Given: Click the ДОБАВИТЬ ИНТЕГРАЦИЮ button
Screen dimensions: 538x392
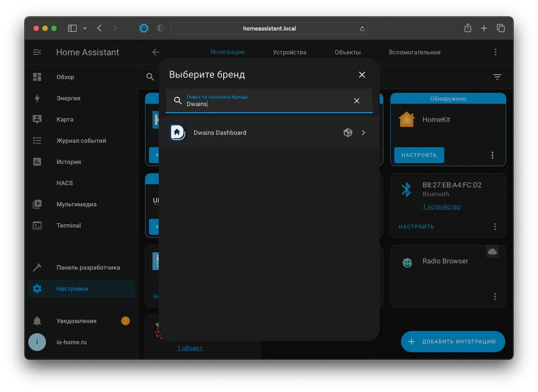Looking at the screenshot, I should tap(453, 342).
